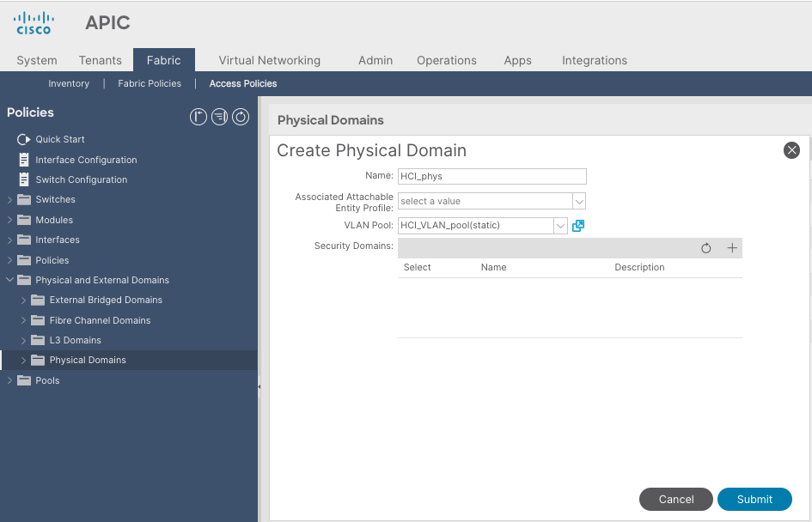This screenshot has height=522, width=812.
Task: Expand the Physical Domains node
Action: [x=23, y=360]
